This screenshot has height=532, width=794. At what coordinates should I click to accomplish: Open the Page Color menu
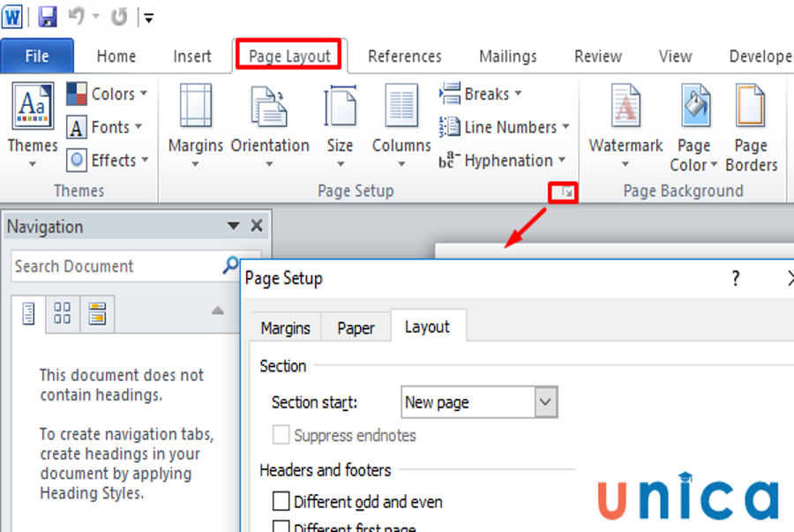693,128
